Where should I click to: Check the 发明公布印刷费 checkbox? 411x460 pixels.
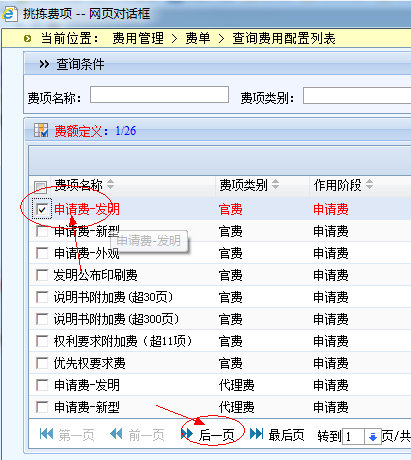click(x=42, y=275)
